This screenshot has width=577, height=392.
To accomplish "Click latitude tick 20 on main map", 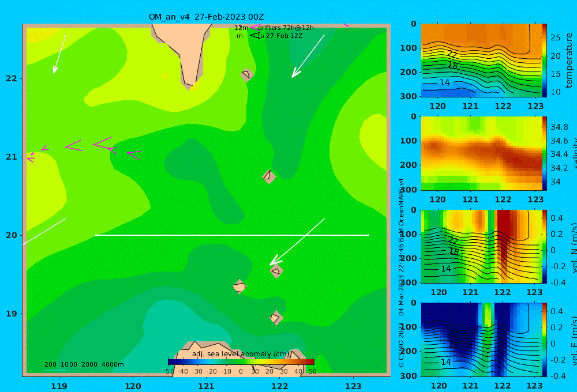I will point(12,235).
